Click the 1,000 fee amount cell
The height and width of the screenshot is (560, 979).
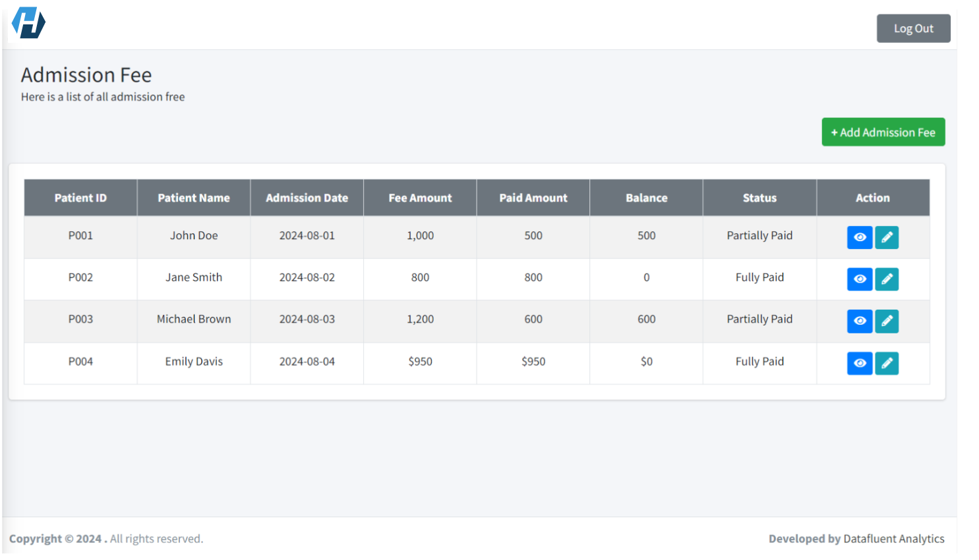pos(420,236)
